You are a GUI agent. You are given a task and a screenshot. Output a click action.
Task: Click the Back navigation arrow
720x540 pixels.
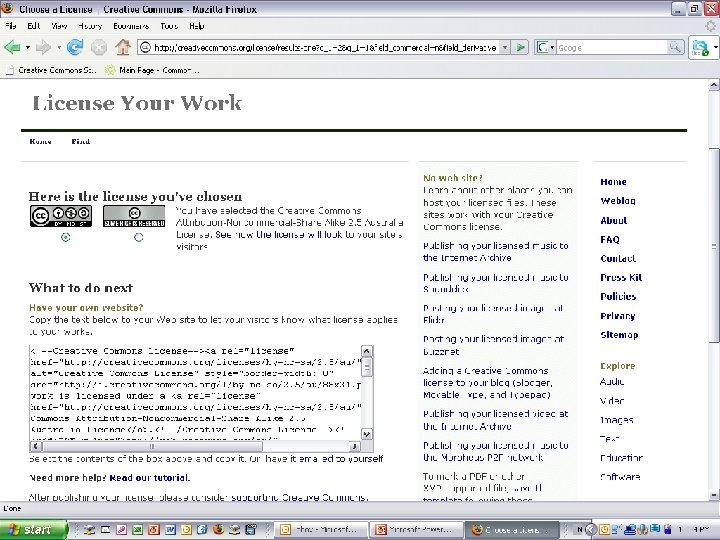[12, 47]
